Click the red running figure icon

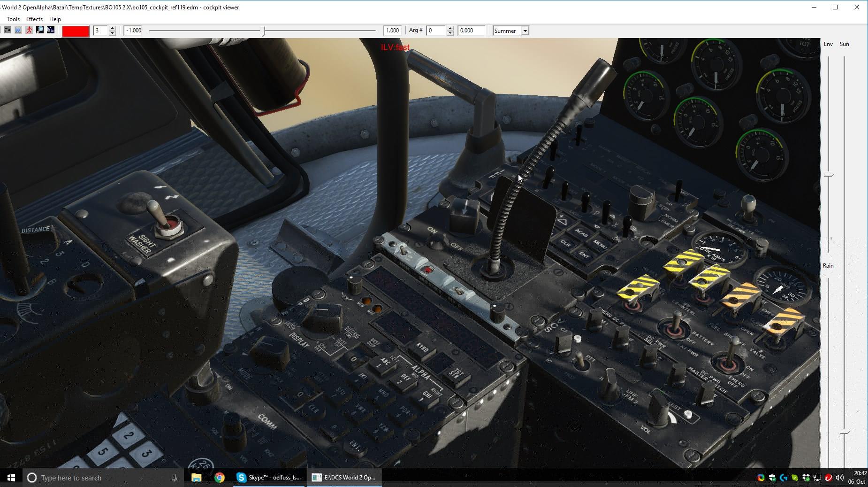[x=29, y=31]
